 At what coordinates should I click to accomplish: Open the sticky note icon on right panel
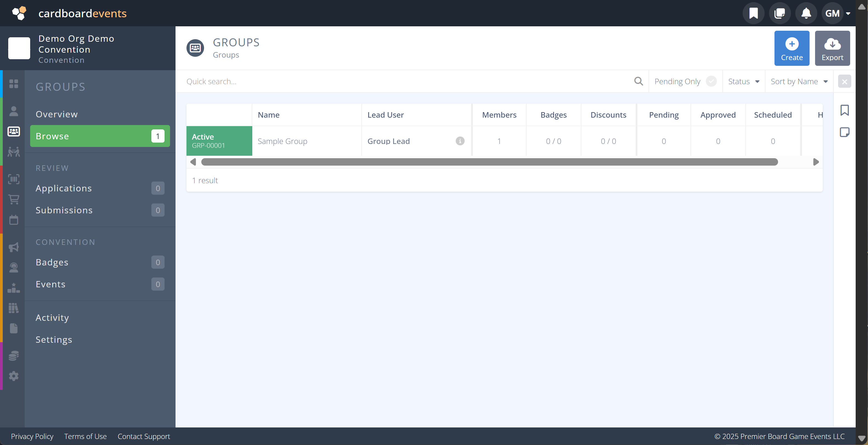click(x=844, y=132)
